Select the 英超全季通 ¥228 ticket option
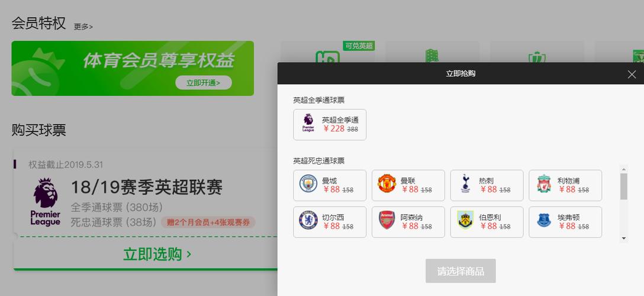 coord(330,124)
